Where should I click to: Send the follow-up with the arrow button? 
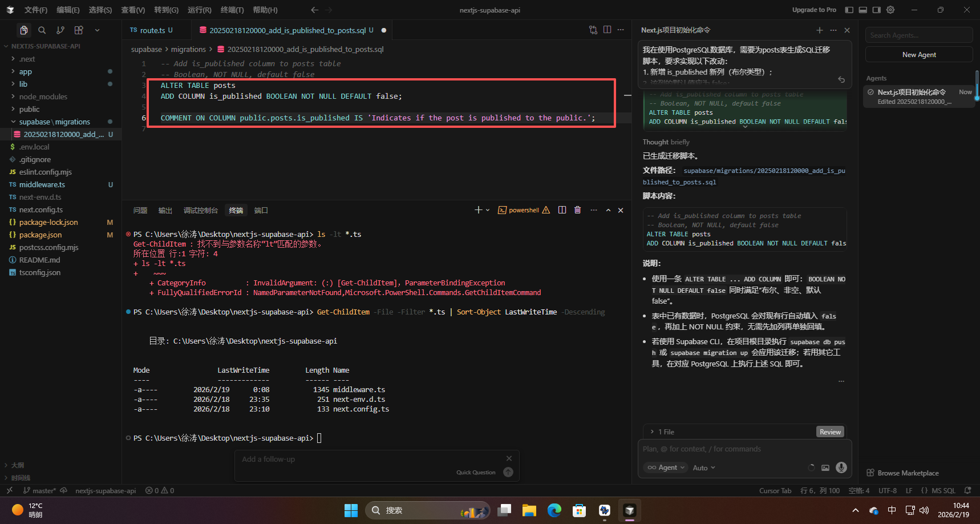click(x=508, y=472)
